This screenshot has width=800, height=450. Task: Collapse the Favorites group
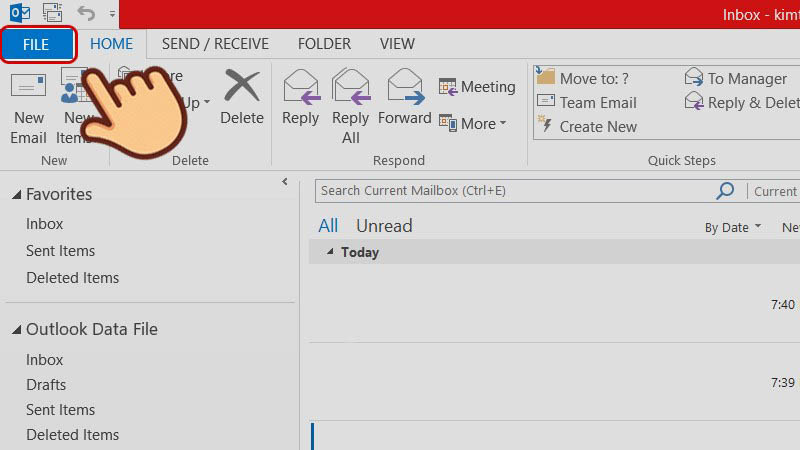pyautogui.click(x=16, y=194)
